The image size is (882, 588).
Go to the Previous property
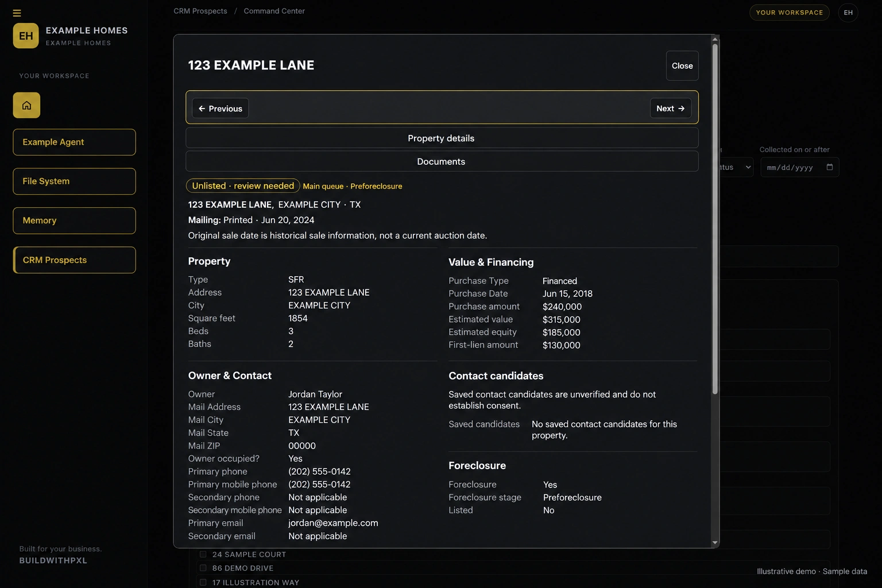click(220, 108)
